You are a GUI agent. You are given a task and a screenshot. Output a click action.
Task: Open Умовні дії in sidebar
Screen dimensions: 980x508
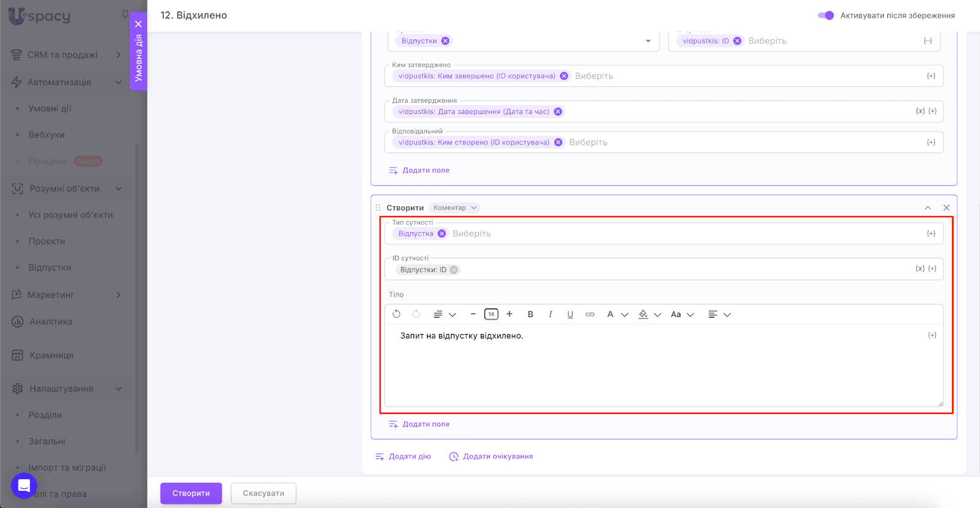50,108
